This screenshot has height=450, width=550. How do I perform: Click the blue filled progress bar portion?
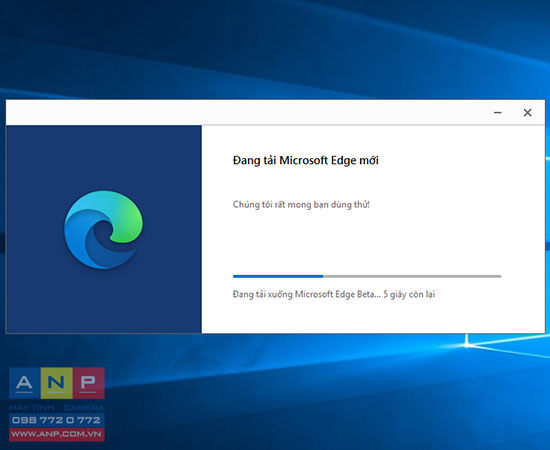pos(278,276)
